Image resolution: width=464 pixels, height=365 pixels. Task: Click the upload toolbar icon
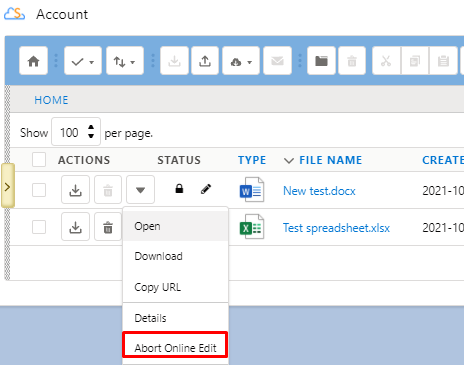205,61
